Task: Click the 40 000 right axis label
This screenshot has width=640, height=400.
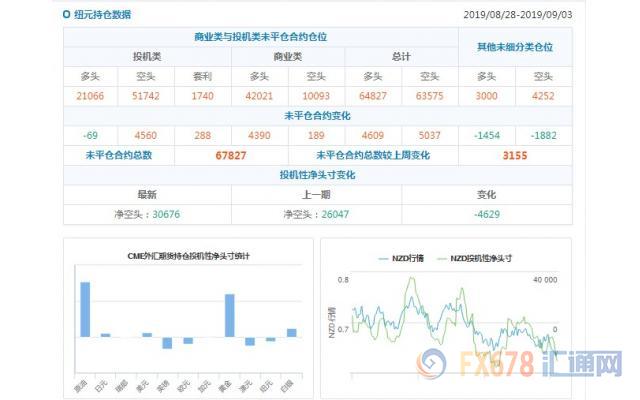Action: (x=545, y=280)
